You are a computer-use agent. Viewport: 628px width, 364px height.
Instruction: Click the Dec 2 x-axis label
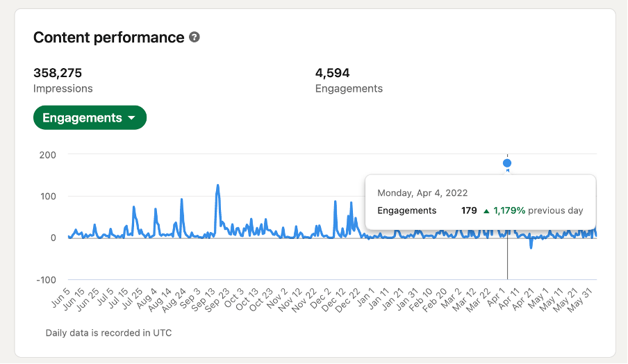pyautogui.click(x=320, y=299)
